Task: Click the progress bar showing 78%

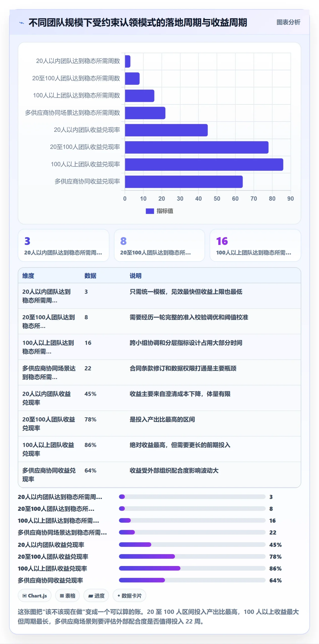Action: coord(192,556)
